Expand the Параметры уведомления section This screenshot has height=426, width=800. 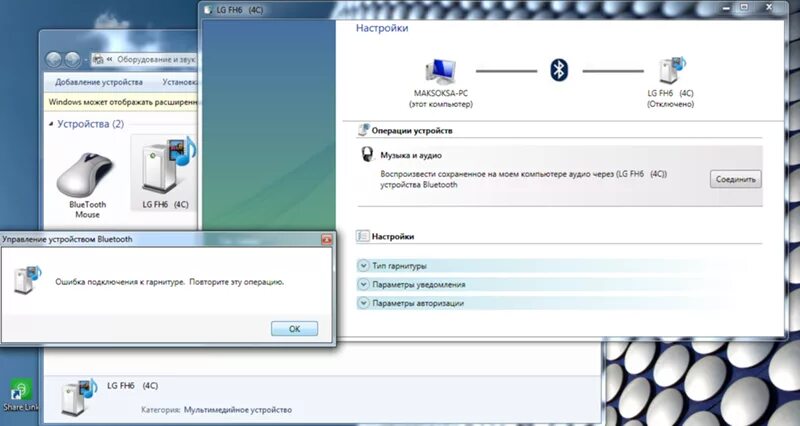click(x=363, y=284)
